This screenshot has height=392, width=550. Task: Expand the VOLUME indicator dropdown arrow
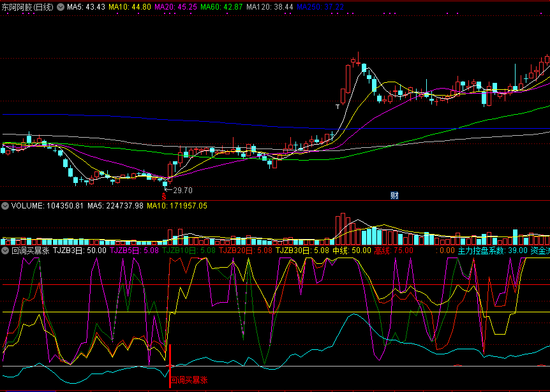click(x=5, y=206)
